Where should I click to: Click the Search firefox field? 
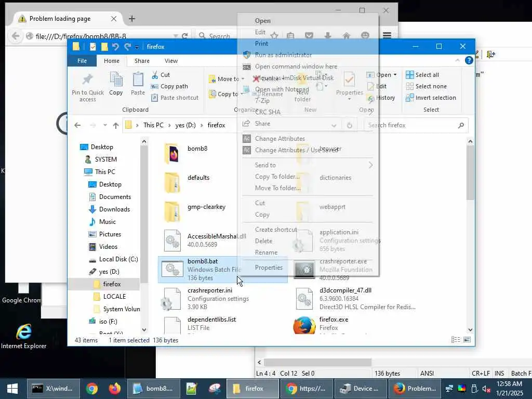(x=416, y=125)
